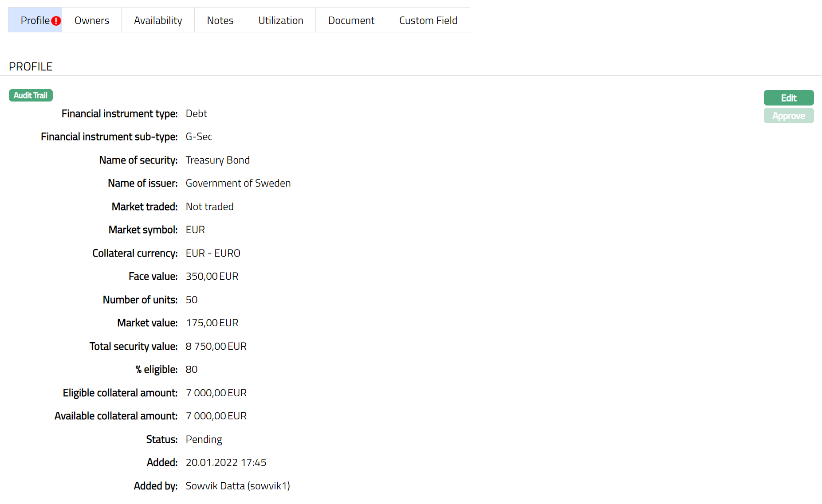The image size is (822, 504).
Task: Click the EUR - EURO collateral currency value
Action: (213, 253)
